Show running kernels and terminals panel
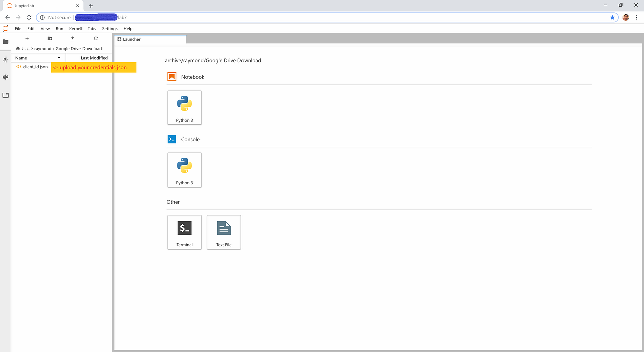 (x=5, y=59)
